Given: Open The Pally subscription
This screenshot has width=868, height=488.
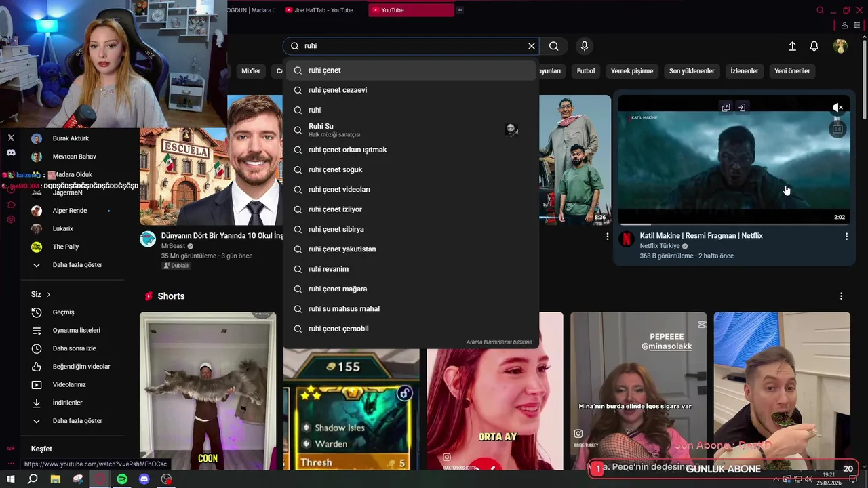Looking at the screenshot, I should click(72, 247).
